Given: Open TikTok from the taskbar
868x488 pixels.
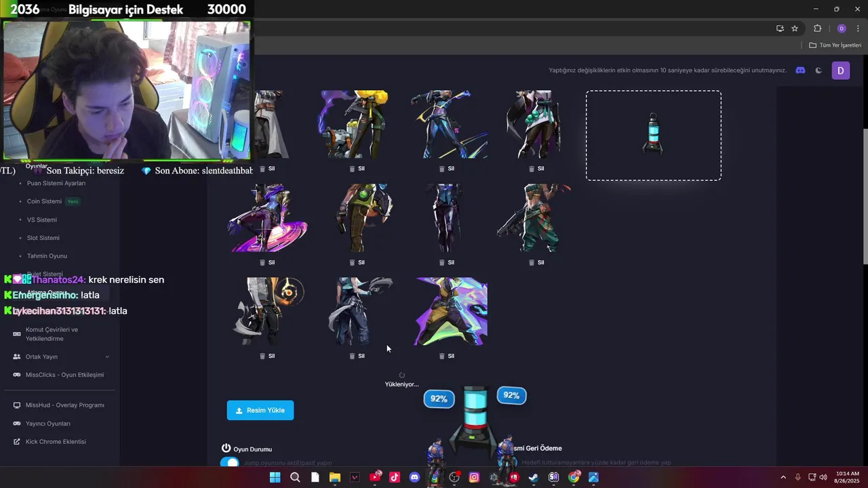Looking at the screenshot, I should click(395, 477).
